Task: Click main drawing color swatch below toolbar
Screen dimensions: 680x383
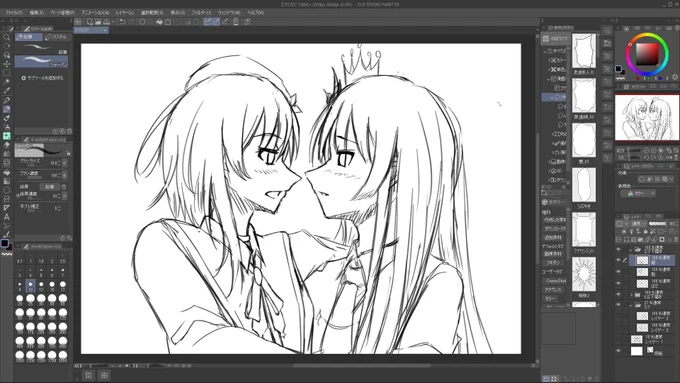Action: (x=4, y=243)
